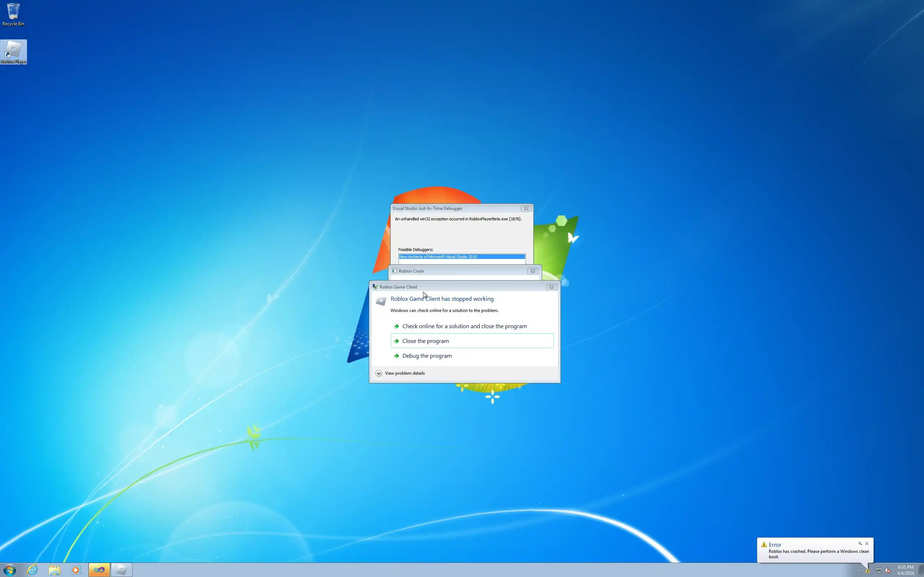Open the Windows Start orb

(x=9, y=570)
